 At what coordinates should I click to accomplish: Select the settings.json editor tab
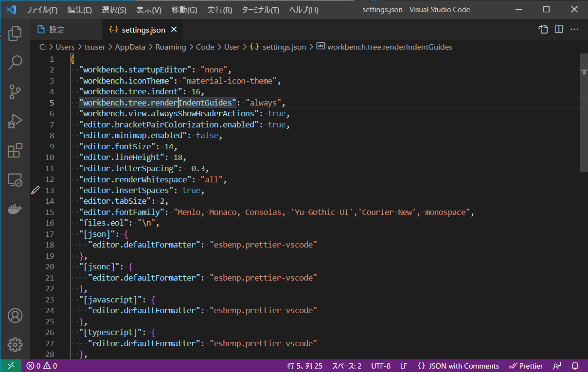pos(143,30)
